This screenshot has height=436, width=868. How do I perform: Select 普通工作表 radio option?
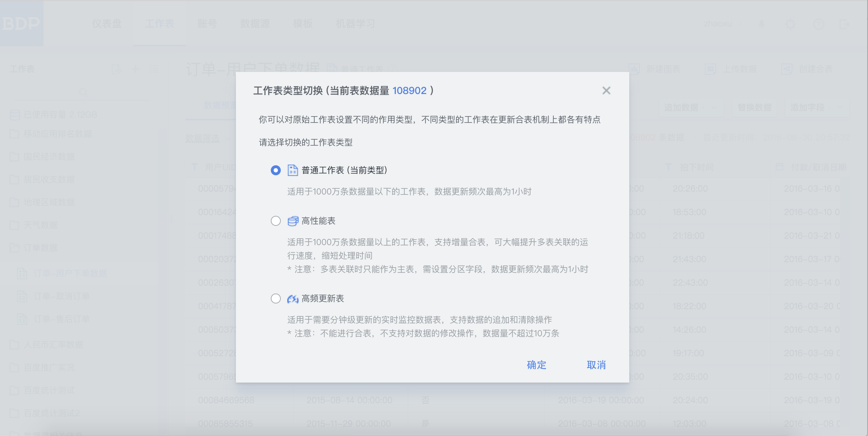276,170
